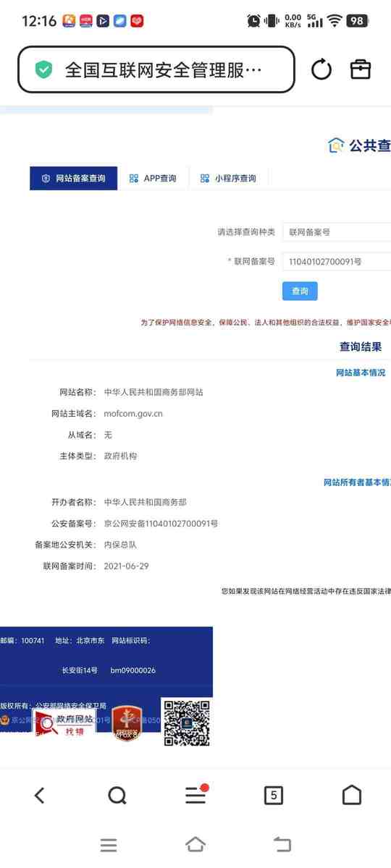Switch to the APP查询 tab
The width and height of the screenshot is (391, 868).
(153, 178)
